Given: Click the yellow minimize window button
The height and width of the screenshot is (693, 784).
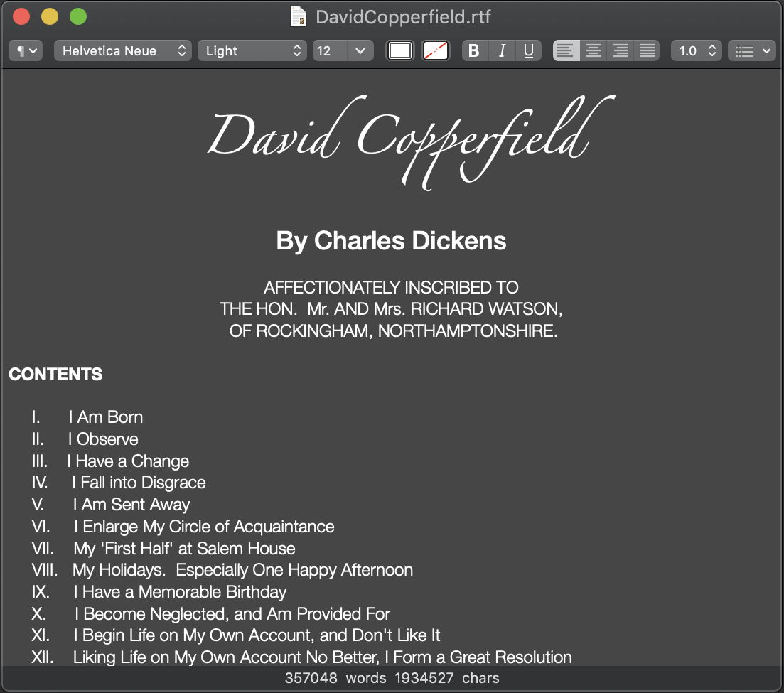Looking at the screenshot, I should coord(50,16).
